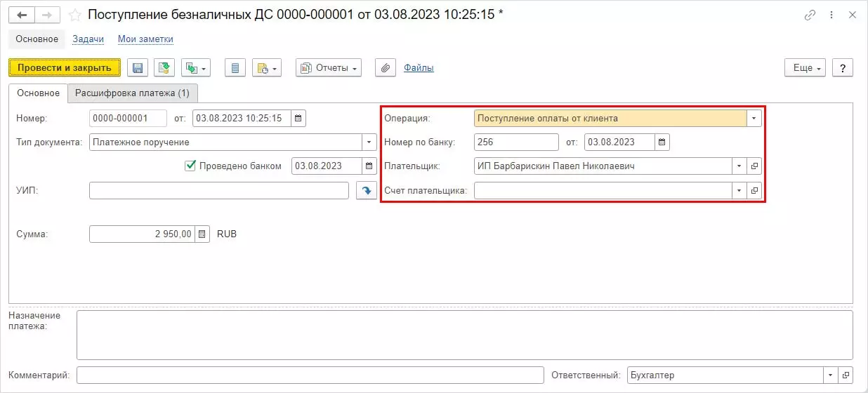The image size is (868, 393).
Task: Switch to Расшифровка платежа (1) tab
Action: [x=133, y=93]
